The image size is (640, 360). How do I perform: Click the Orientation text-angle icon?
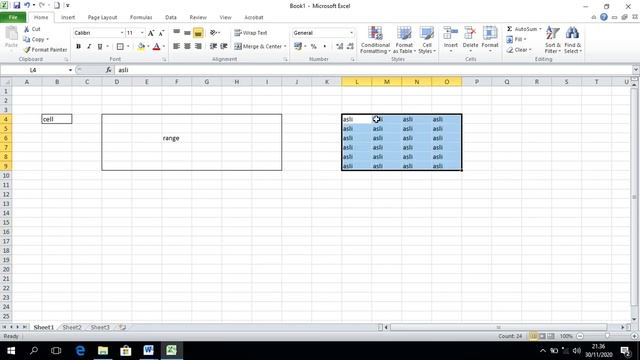click(x=213, y=33)
